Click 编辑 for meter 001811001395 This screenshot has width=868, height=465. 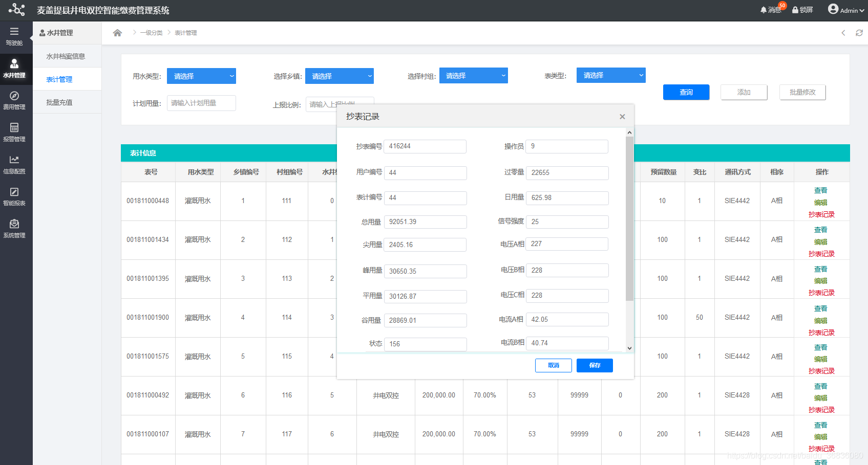pyautogui.click(x=821, y=281)
